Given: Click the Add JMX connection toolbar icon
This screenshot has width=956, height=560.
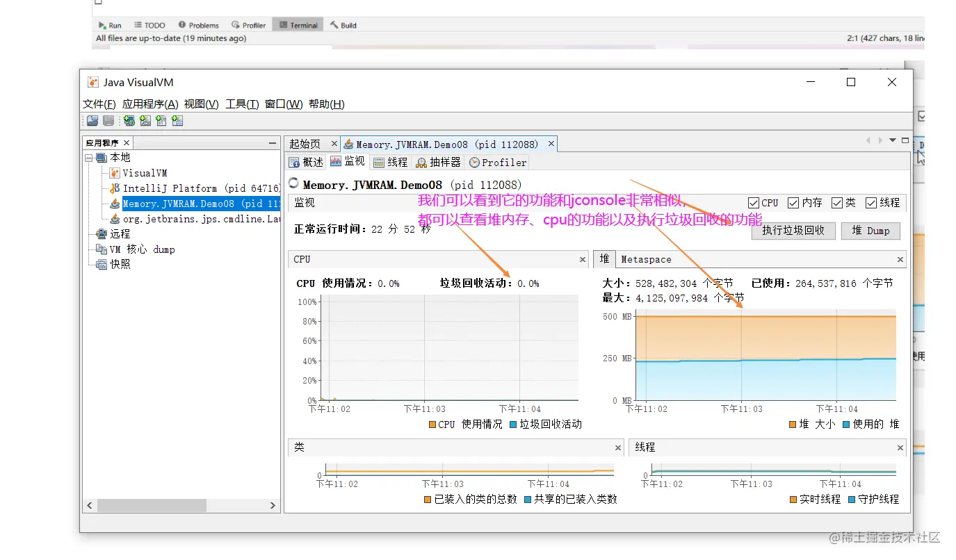Looking at the screenshot, I should (x=145, y=121).
